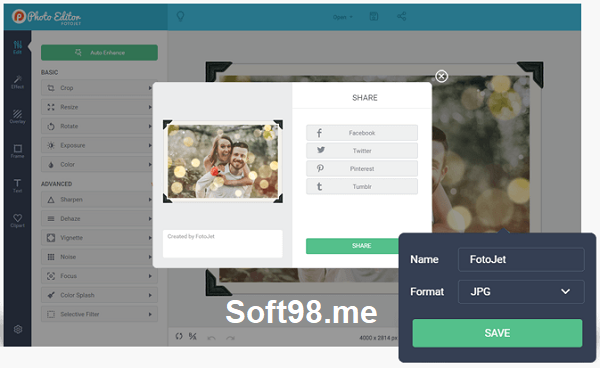The width and height of the screenshot is (600, 368).
Task: Click the zoom percent icon in bottom bar
Action: 192,336
